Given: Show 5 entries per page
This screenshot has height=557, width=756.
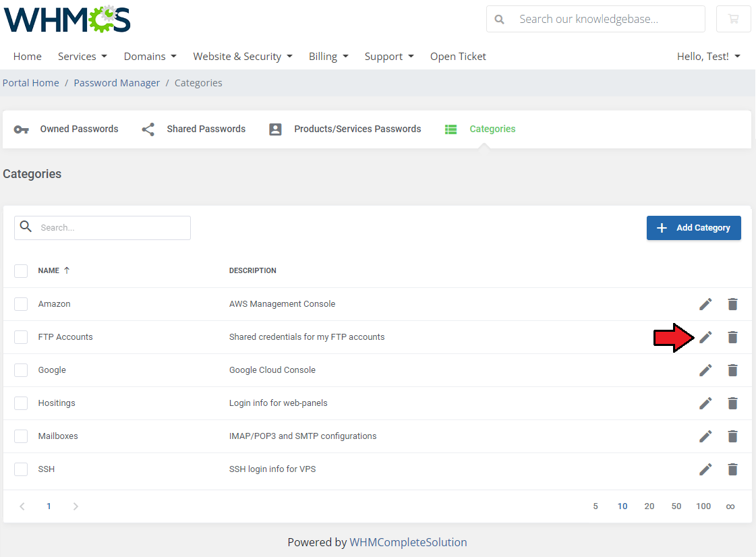Looking at the screenshot, I should pos(595,506).
